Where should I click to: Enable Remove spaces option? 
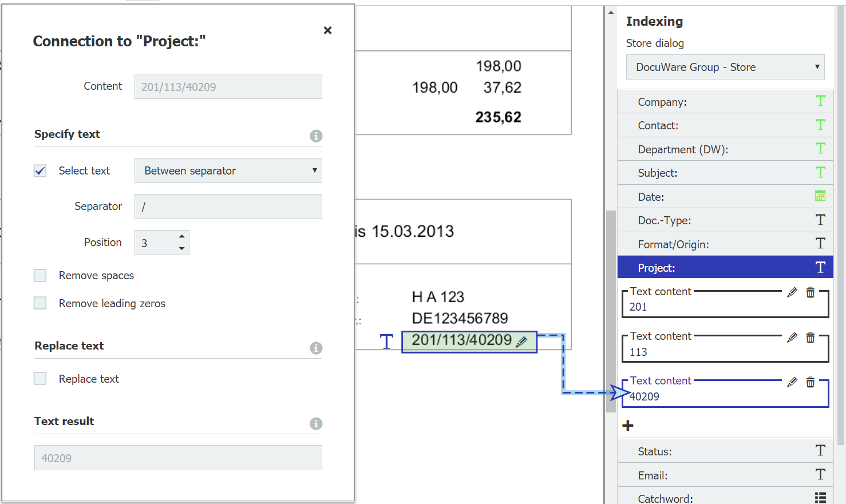tap(40, 276)
